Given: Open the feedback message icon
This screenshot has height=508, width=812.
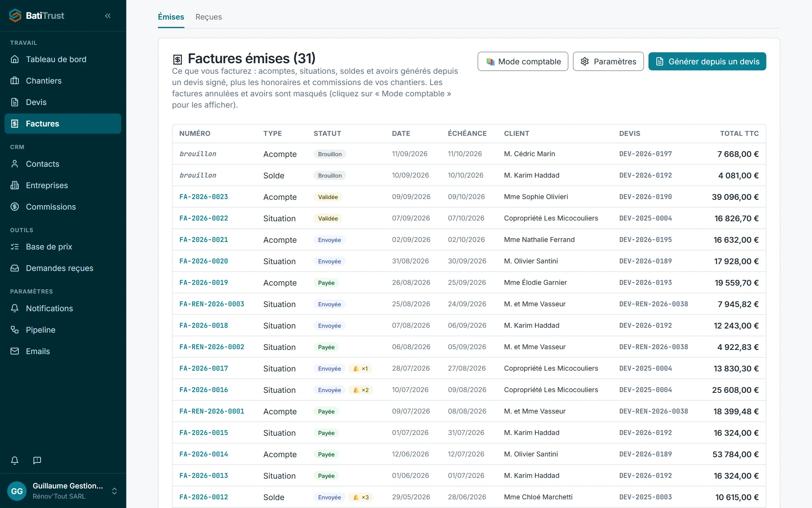Looking at the screenshot, I should click(37, 460).
